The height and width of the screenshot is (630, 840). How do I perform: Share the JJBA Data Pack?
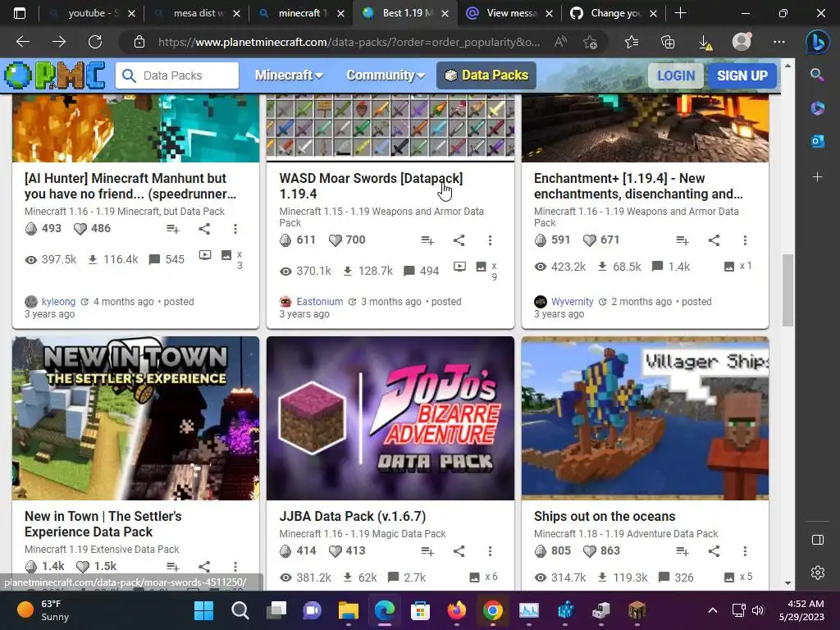tap(459, 550)
